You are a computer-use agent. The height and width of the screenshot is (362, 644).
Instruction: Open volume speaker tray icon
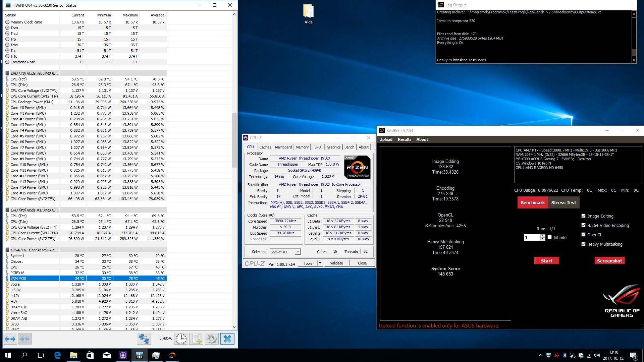point(597,355)
